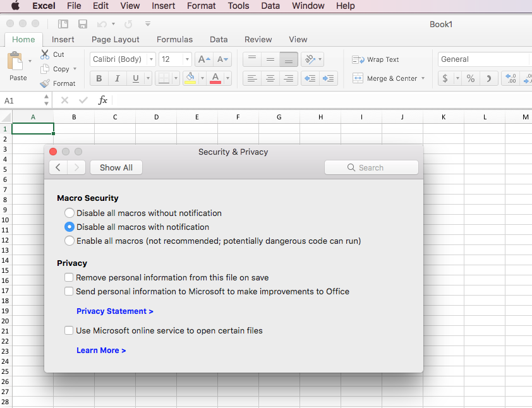Decrease font size with small A
The height and width of the screenshot is (408, 532).
222,59
